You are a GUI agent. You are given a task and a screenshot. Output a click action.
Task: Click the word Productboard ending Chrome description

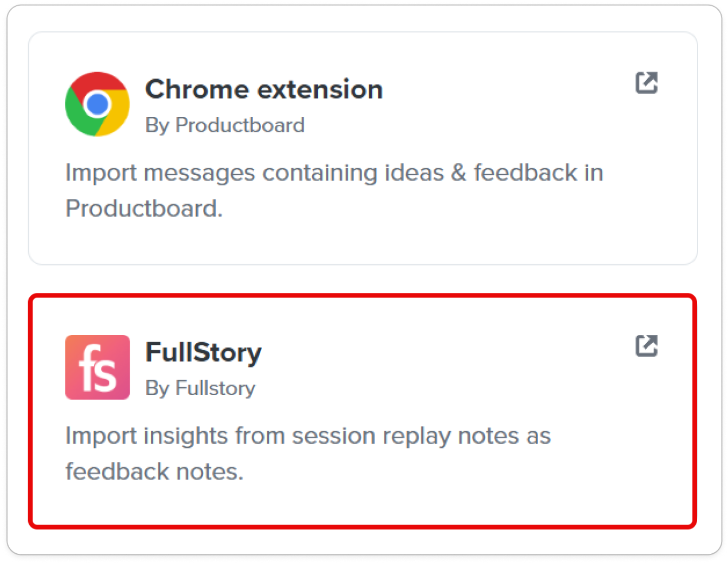pyautogui.click(x=144, y=208)
